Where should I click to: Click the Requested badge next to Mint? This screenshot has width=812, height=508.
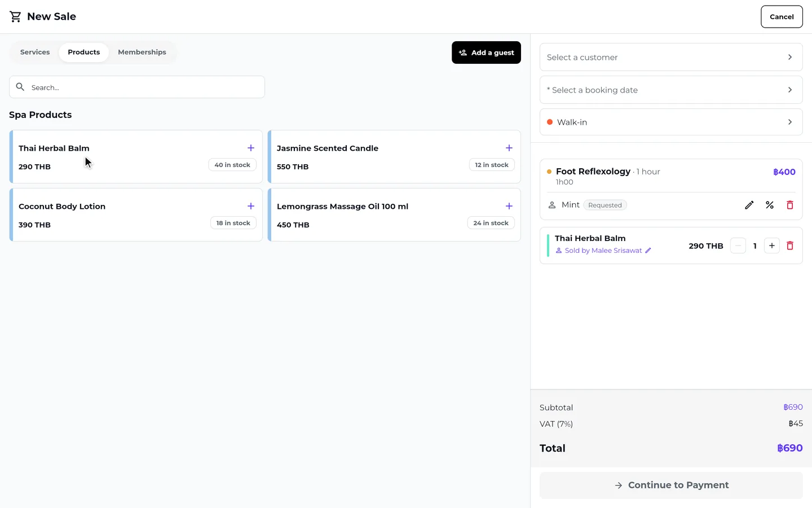(x=605, y=205)
